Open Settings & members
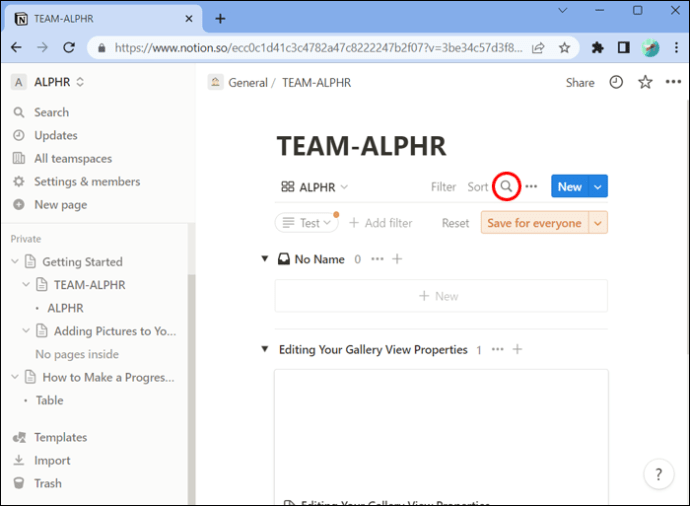Screen dimensions: 690x506 (x=86, y=181)
